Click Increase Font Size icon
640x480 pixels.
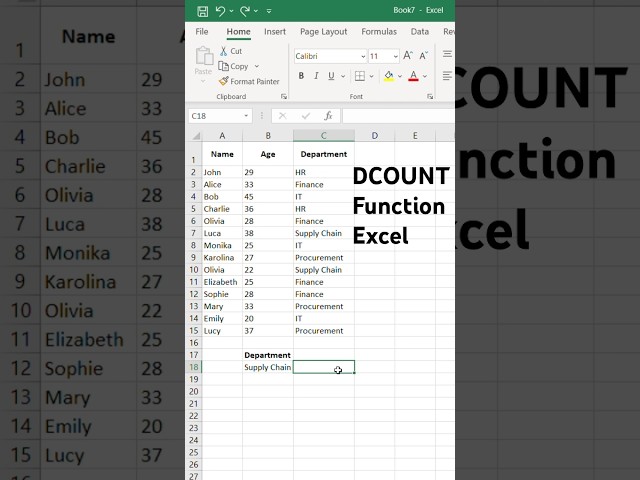coord(408,56)
